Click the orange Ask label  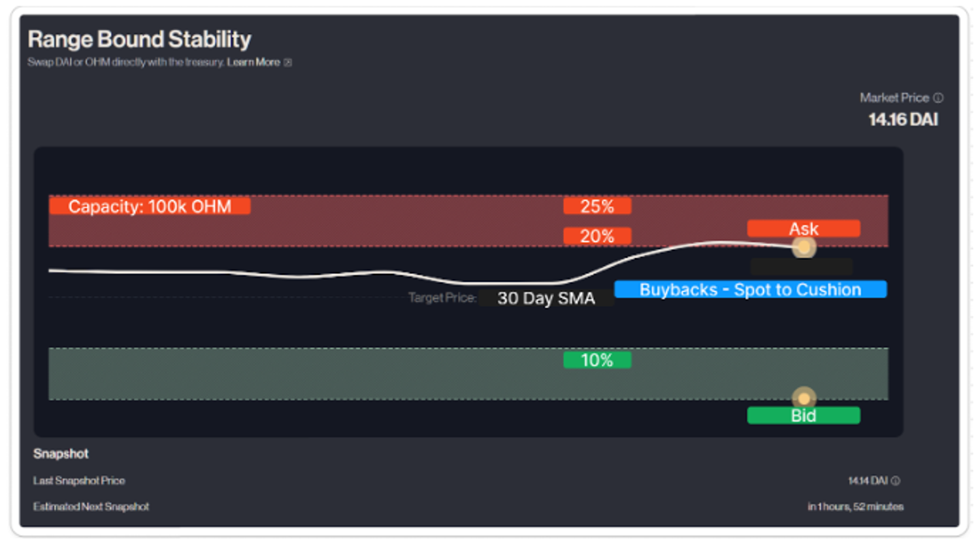point(803,228)
